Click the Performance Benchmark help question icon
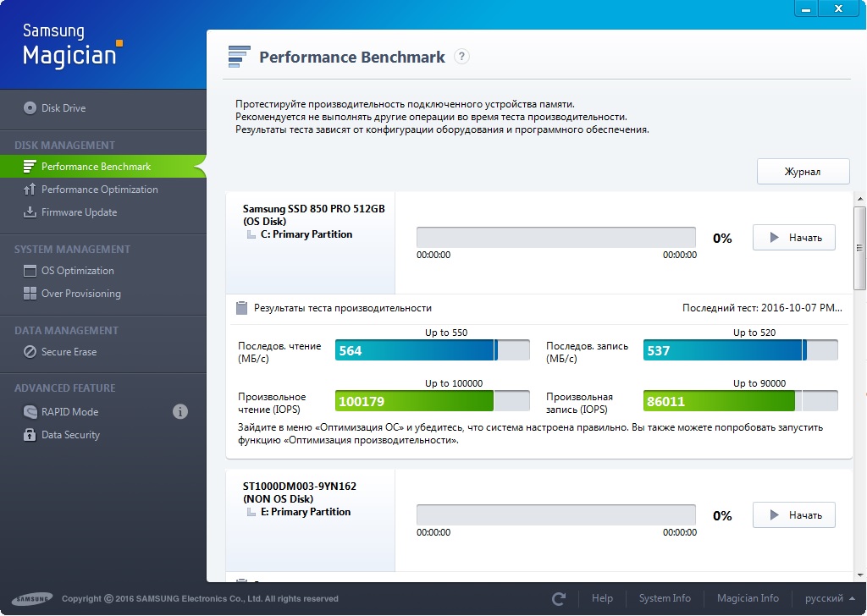 click(x=461, y=57)
